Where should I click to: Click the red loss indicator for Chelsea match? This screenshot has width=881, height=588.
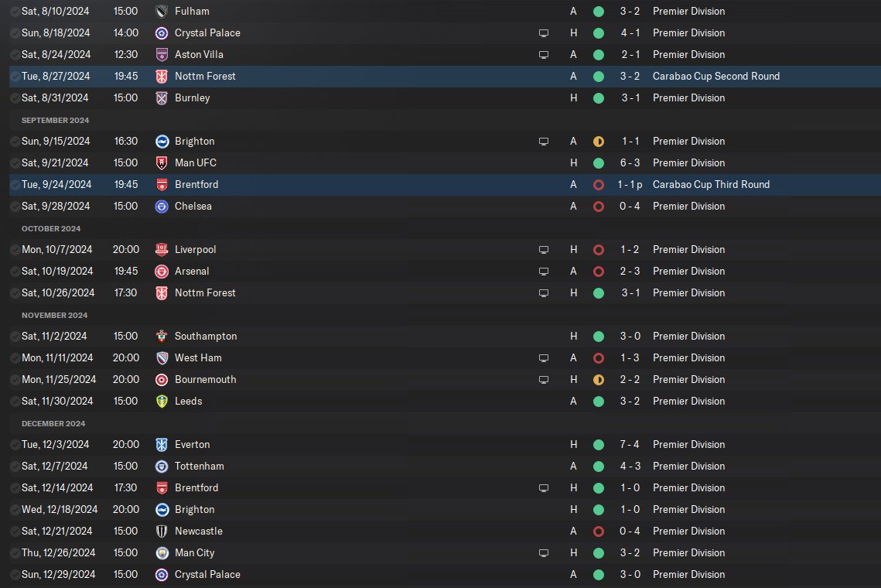coord(598,207)
